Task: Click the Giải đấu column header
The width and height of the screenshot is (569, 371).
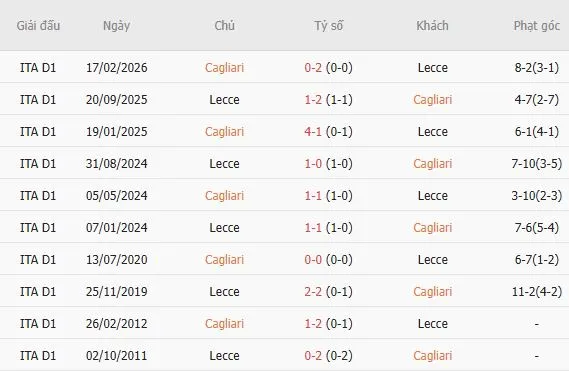Action: coord(38,26)
